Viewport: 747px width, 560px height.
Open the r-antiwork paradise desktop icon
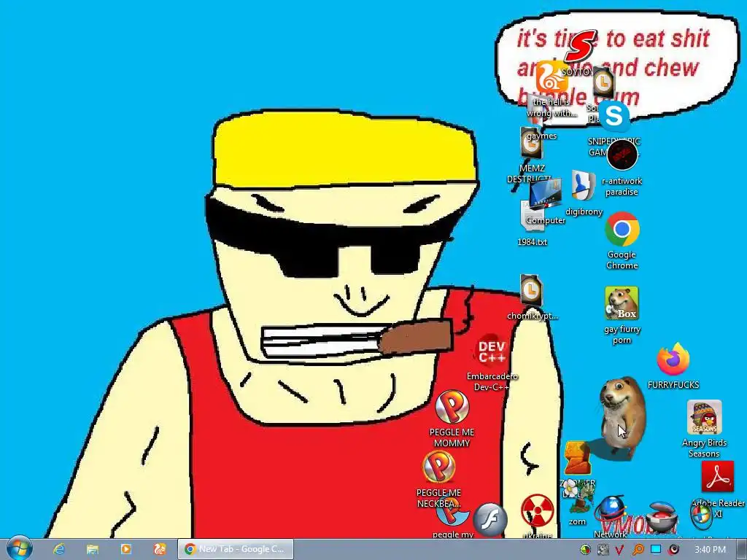[622, 155]
